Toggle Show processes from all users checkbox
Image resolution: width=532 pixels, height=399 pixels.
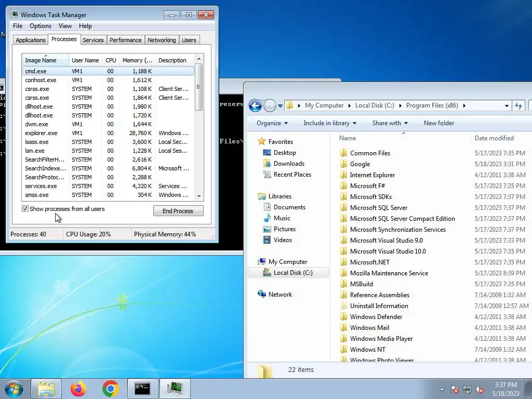[25, 209]
